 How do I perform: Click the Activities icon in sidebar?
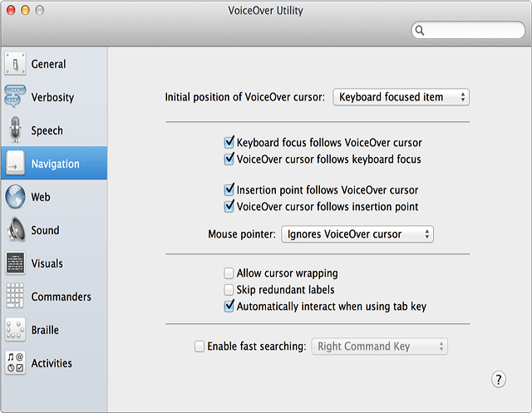click(16, 363)
